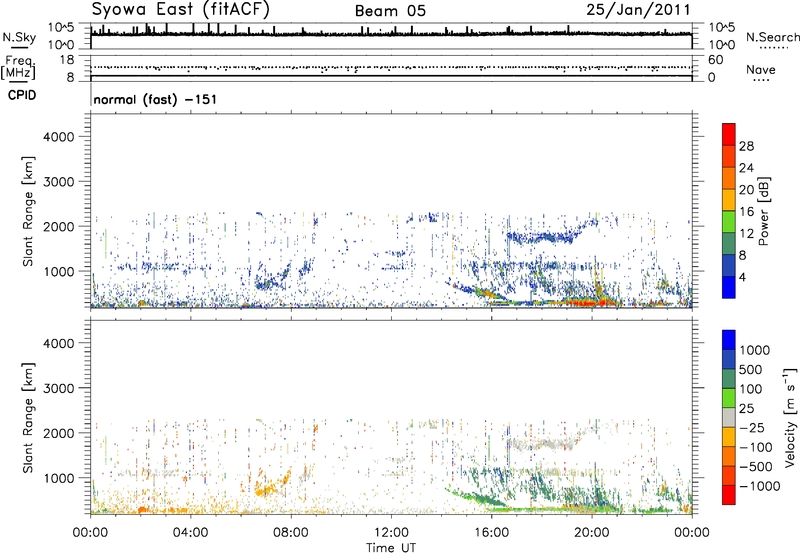
Task: Click the '-500' velocity colorbar label
Action: (x=756, y=466)
